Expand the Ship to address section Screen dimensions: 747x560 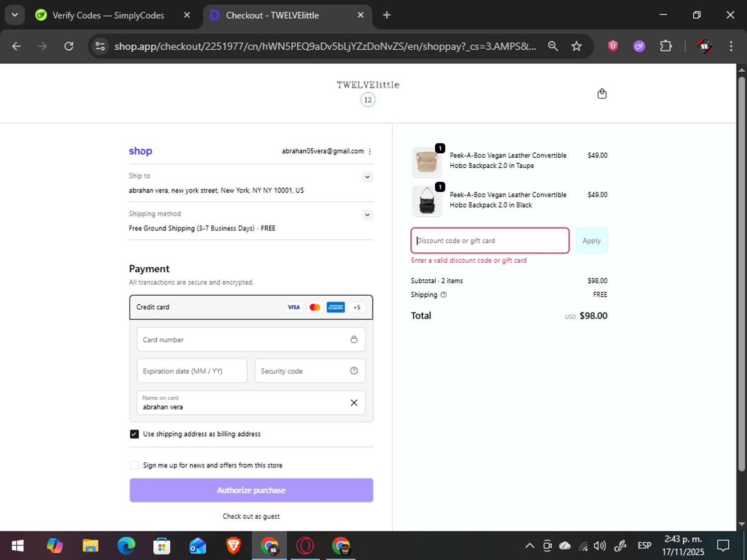click(x=367, y=177)
